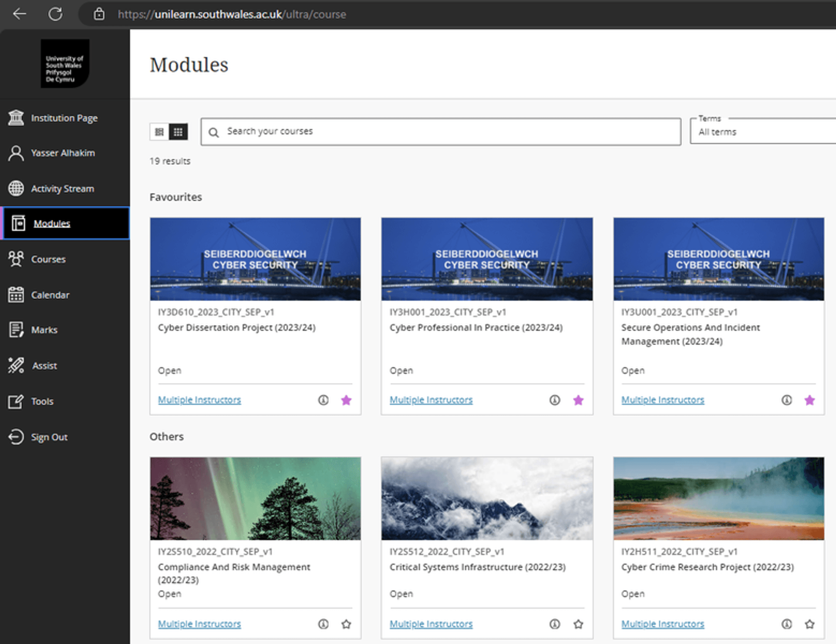Click module code IY2H511_2022_CITY_SEP_v1
The image size is (836, 644).
(679, 552)
